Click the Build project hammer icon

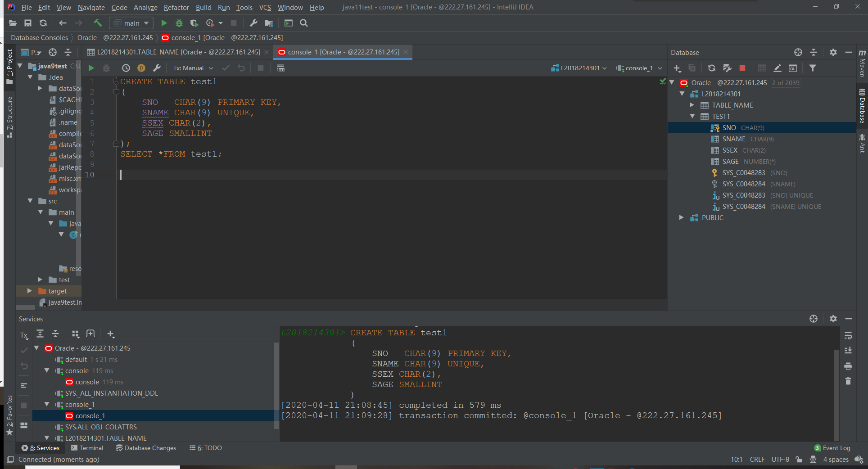pyautogui.click(x=98, y=23)
